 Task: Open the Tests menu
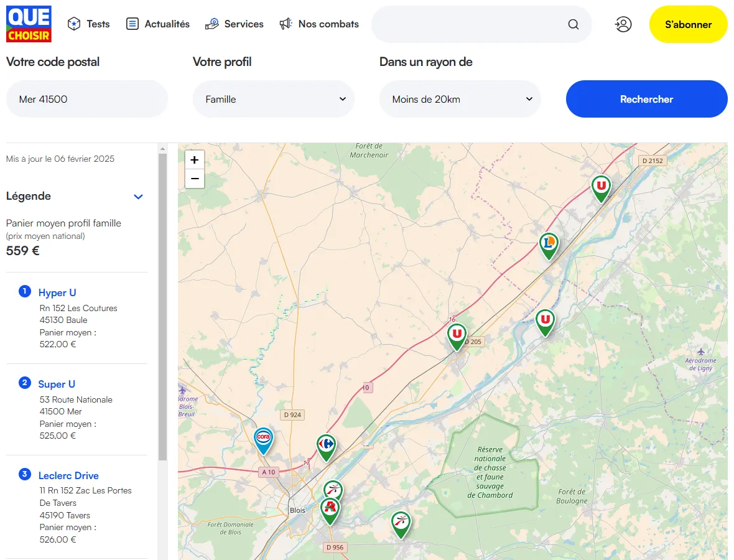point(88,24)
